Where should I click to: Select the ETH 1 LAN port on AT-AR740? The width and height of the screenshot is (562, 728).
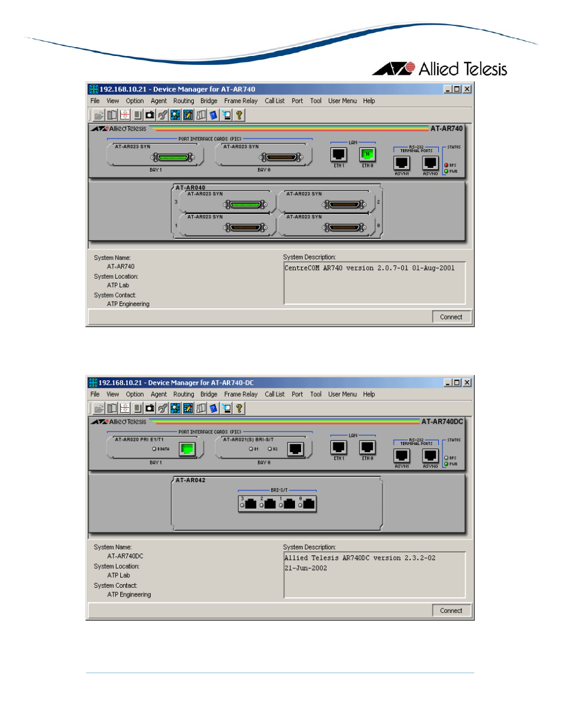pos(339,154)
